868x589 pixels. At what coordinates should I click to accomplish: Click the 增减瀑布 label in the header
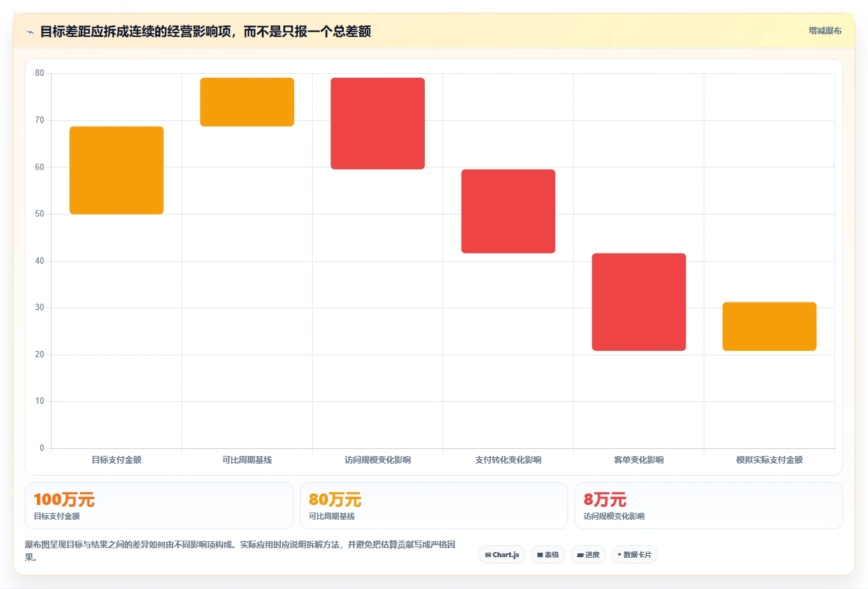(x=825, y=31)
